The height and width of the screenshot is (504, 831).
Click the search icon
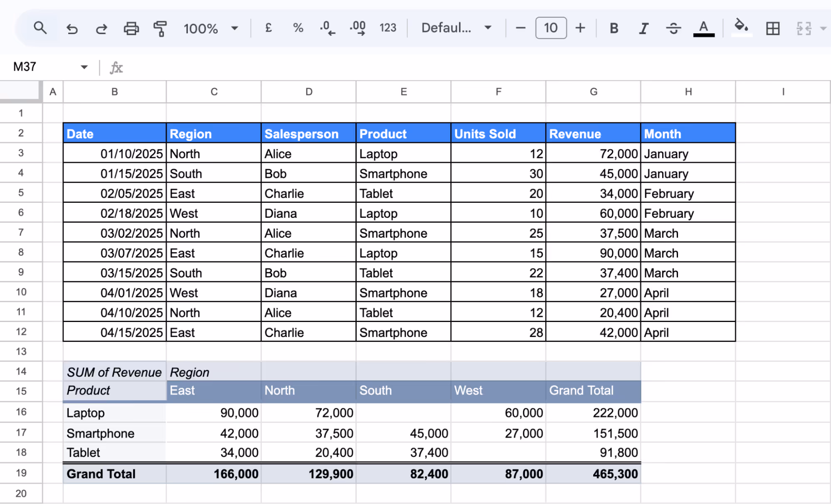tap(40, 28)
